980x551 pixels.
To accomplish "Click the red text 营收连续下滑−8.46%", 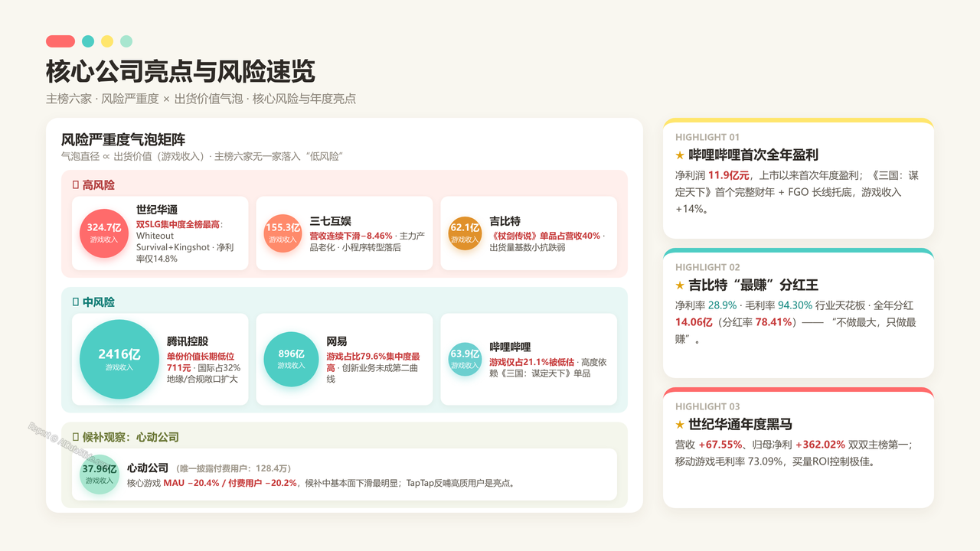I will [x=351, y=236].
